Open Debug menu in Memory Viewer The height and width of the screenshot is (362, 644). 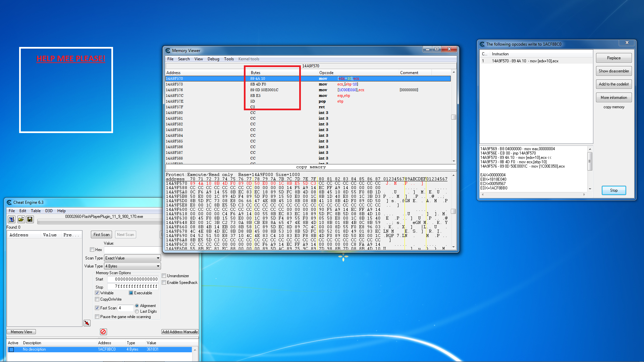pos(213,59)
